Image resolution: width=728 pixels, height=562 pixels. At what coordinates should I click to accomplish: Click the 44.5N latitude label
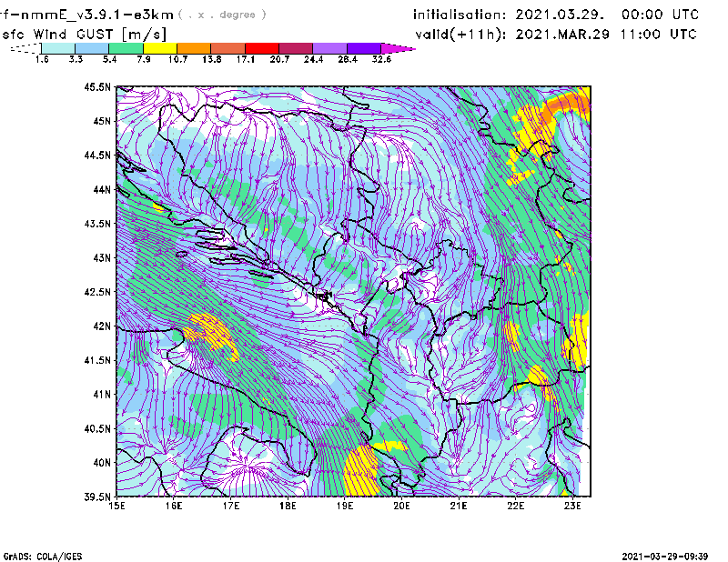(97, 155)
